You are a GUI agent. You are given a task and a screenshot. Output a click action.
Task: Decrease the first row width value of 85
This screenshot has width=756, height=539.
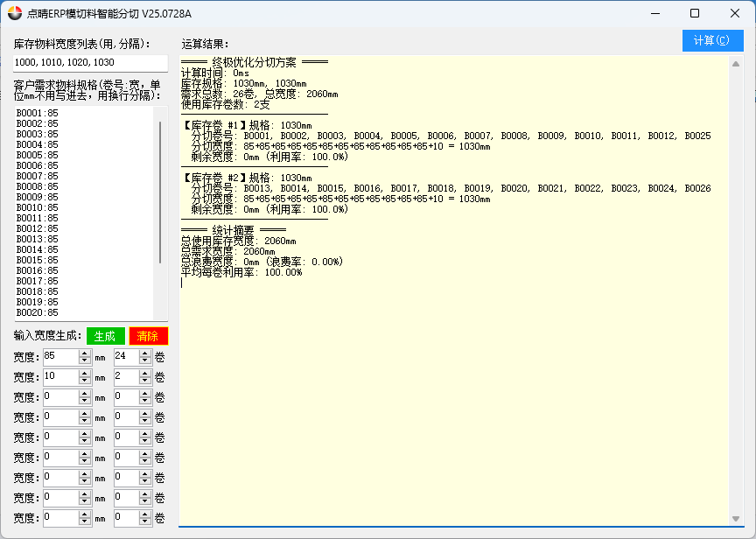point(85,360)
